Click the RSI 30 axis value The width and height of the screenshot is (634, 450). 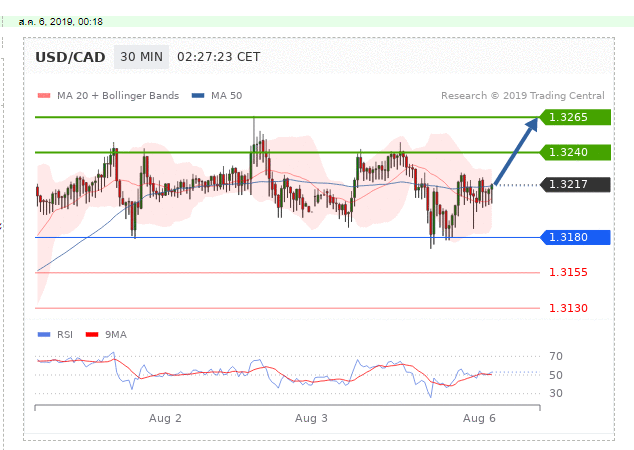click(556, 393)
